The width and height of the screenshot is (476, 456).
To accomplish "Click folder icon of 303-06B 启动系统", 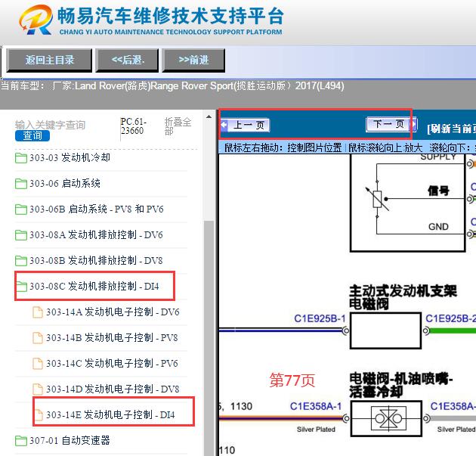I will click(20, 209).
